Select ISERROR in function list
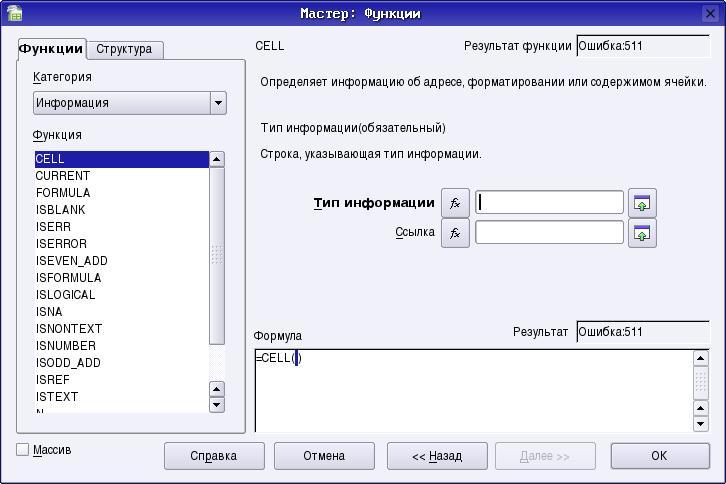The image size is (726, 484). click(122, 244)
